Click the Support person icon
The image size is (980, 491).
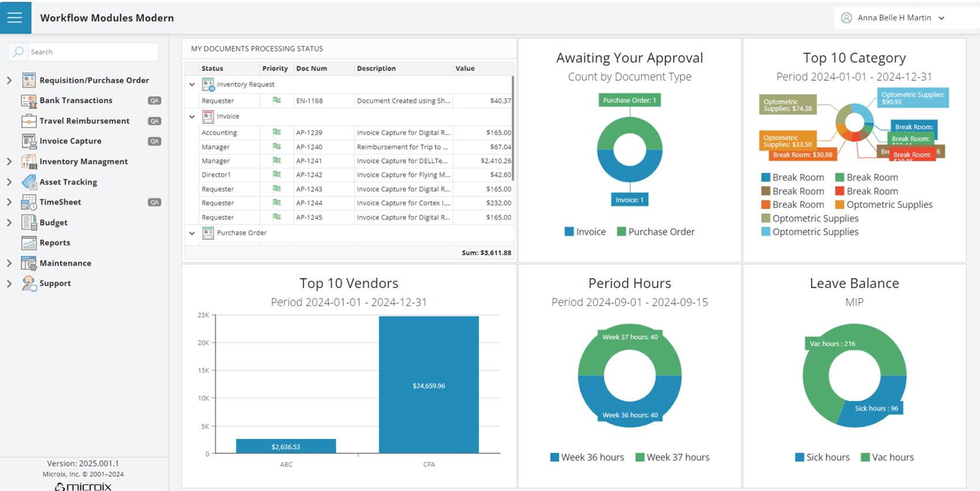(29, 283)
